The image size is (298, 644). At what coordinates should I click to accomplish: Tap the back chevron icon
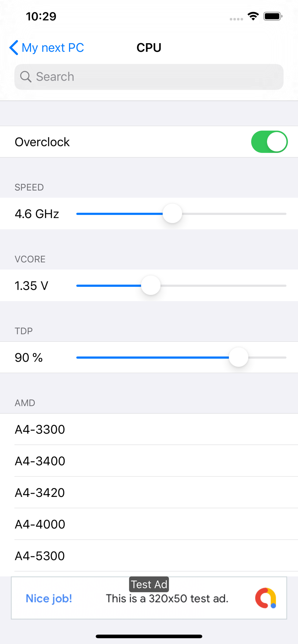[14, 48]
